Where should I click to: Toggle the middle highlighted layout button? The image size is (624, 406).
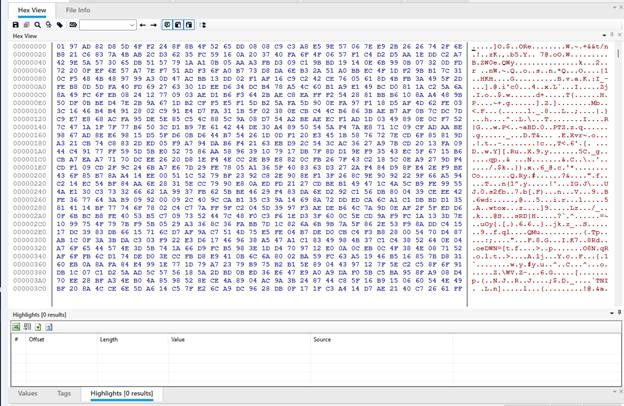[178, 25]
